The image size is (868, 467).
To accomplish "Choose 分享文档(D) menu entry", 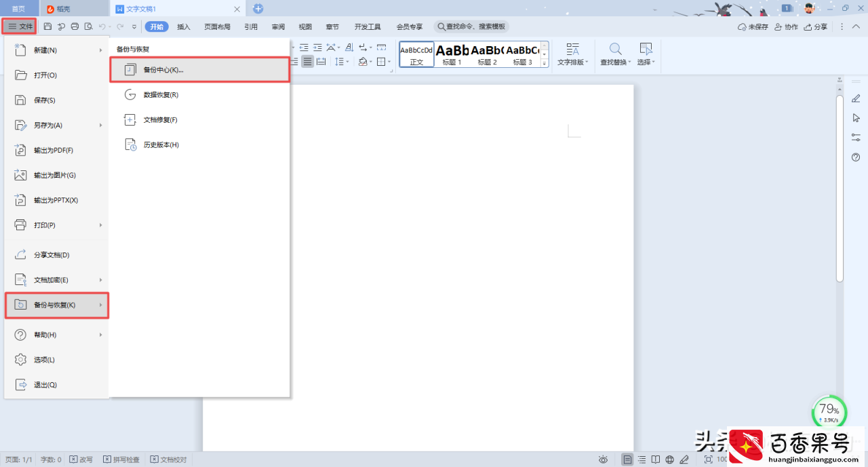I will 56,255.
